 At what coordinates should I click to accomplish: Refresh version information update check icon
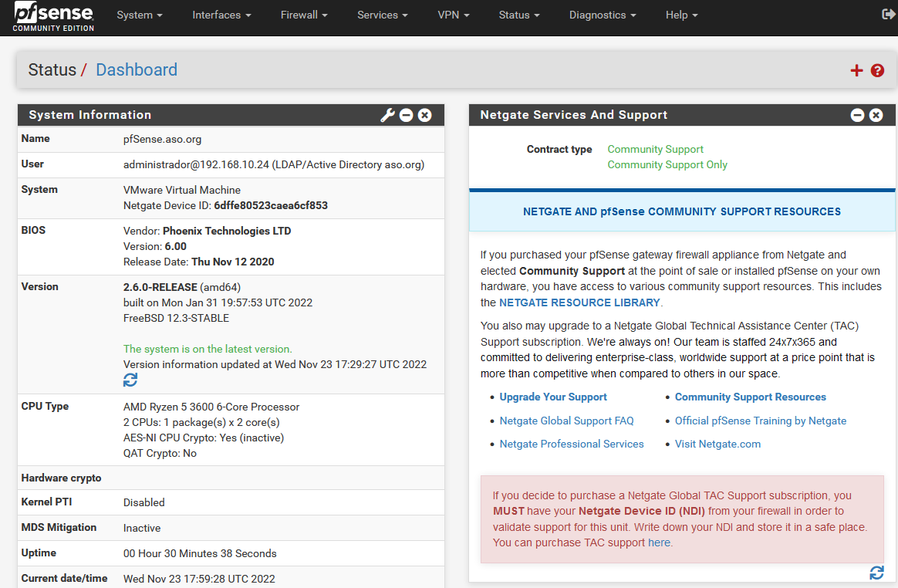coord(130,380)
